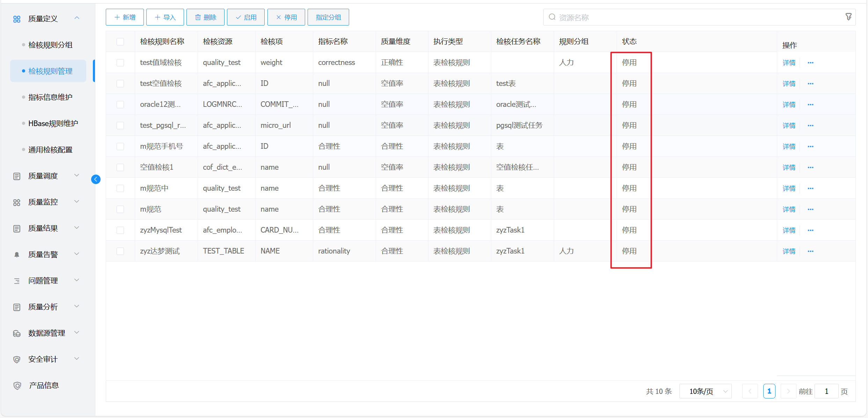Click the search magnifier icon
Screen dimensions: 868x418
tap(552, 17)
